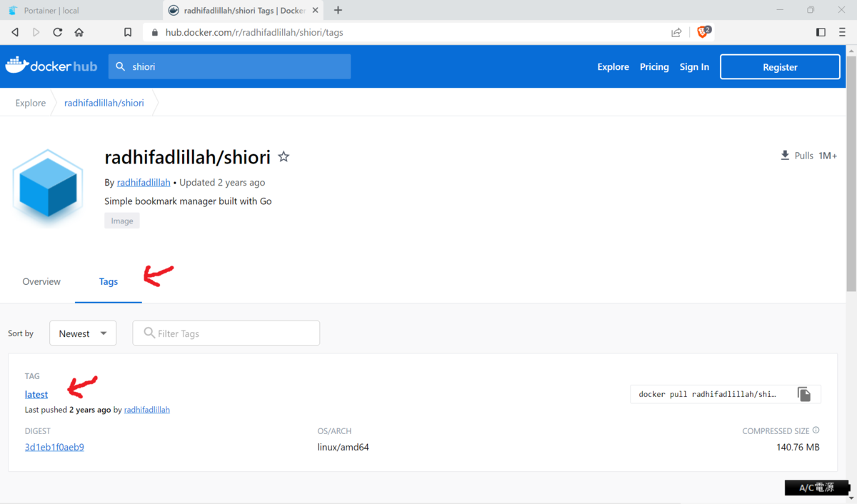Toggle browser sidebar panel icon
The height and width of the screenshot is (504, 857).
point(821,32)
